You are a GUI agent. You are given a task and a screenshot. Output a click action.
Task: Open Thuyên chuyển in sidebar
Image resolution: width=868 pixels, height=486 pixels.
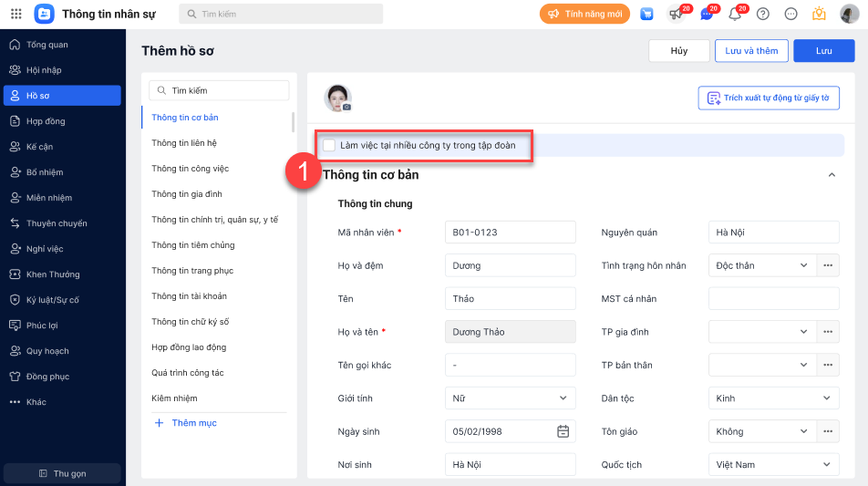pyautogui.click(x=62, y=223)
